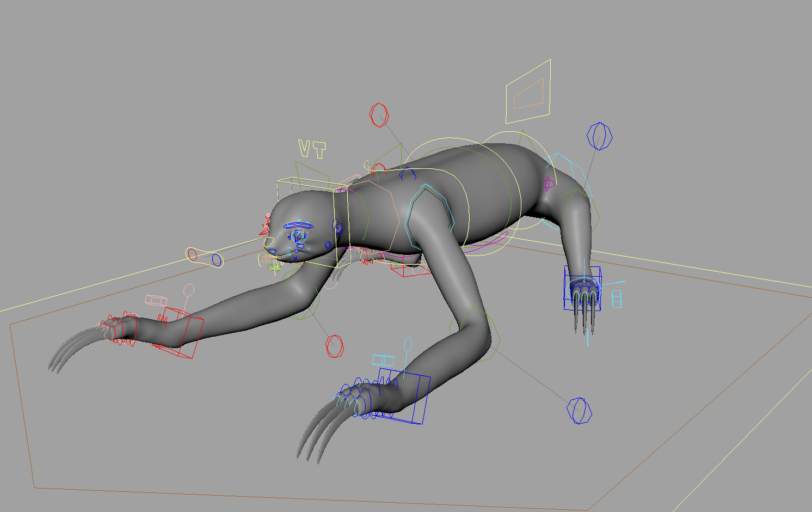Select the small cyan box next to the rear foot
812x512 pixels.
617,299
